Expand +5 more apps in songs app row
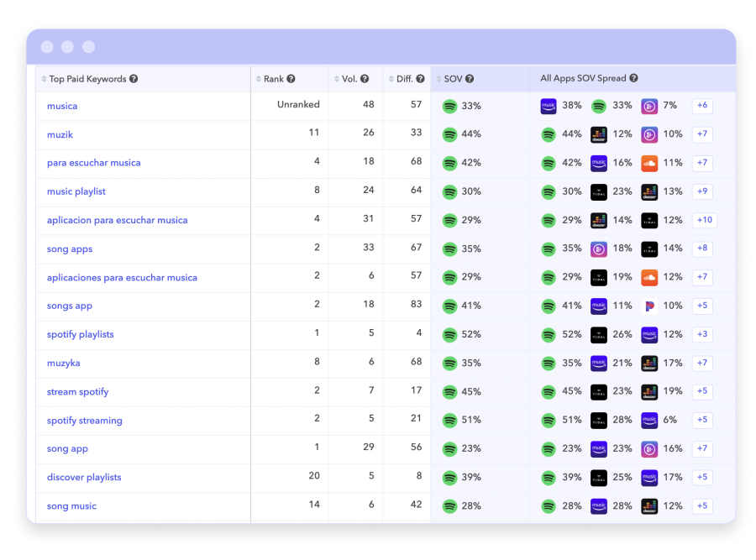The height and width of the screenshot is (560, 756). point(702,306)
